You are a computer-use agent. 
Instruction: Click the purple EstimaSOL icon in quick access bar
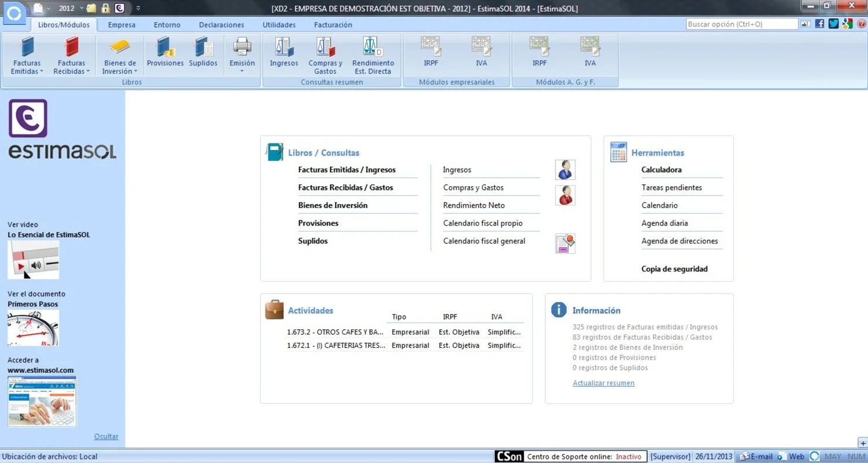(119, 8)
